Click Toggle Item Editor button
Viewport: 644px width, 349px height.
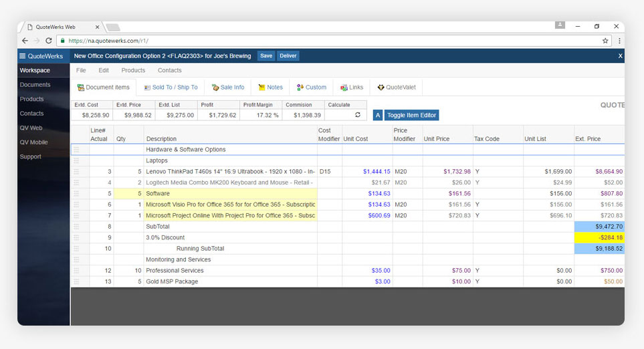(x=411, y=116)
